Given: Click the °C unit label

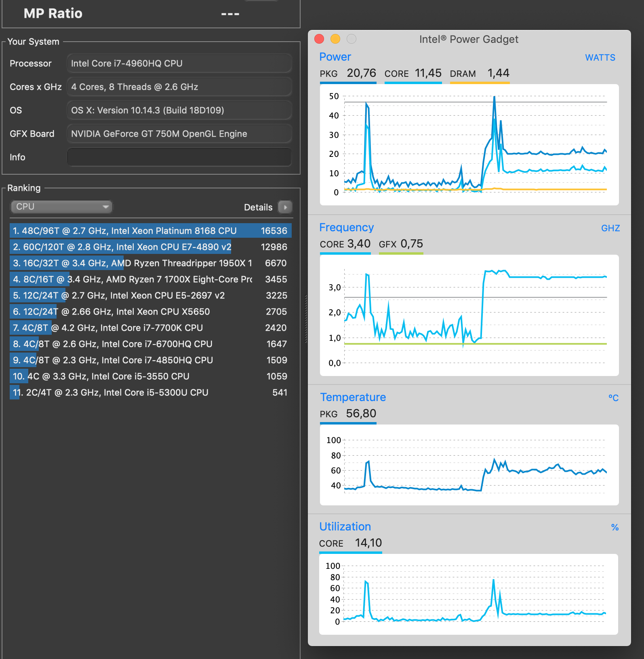Looking at the screenshot, I should point(613,398).
